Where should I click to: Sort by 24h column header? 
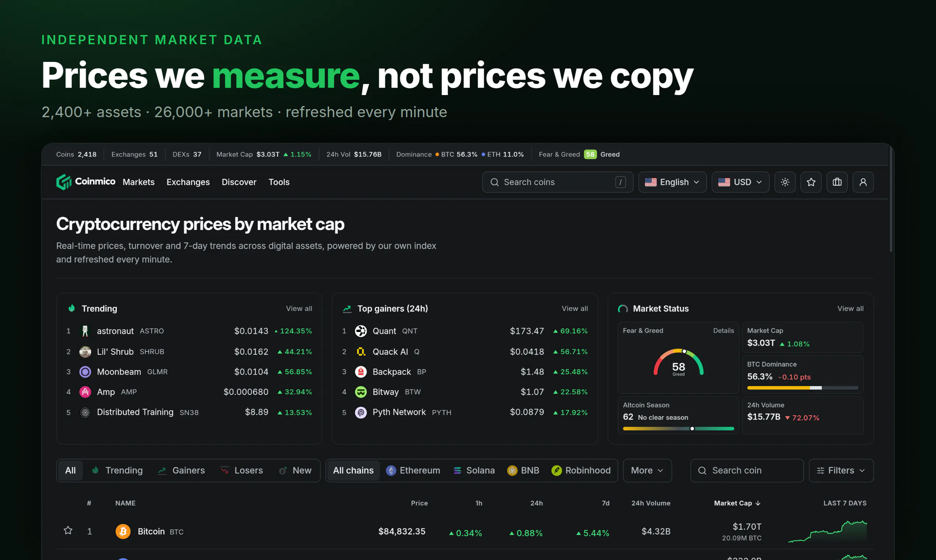click(x=536, y=503)
